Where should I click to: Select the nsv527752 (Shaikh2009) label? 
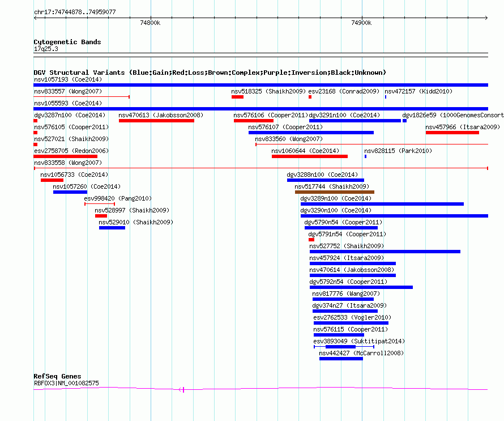[347, 246]
